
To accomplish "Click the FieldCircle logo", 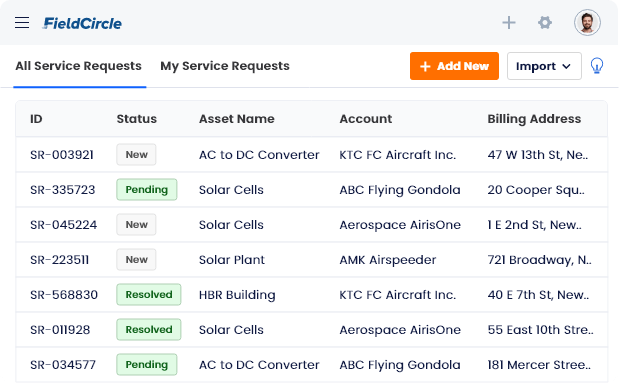I will pos(82,23).
